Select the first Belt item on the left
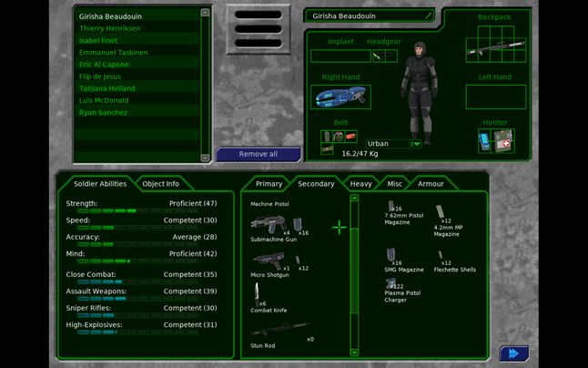 tap(327, 136)
